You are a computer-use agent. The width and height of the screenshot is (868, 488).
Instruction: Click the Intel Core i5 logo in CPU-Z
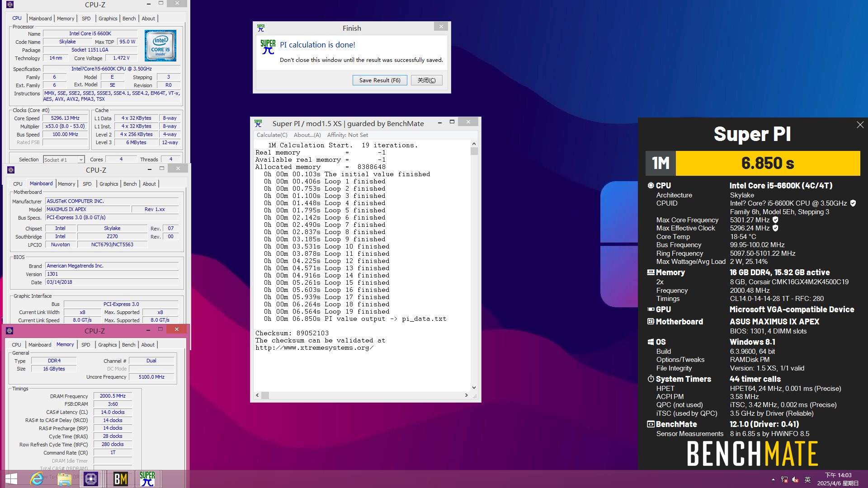pos(160,46)
